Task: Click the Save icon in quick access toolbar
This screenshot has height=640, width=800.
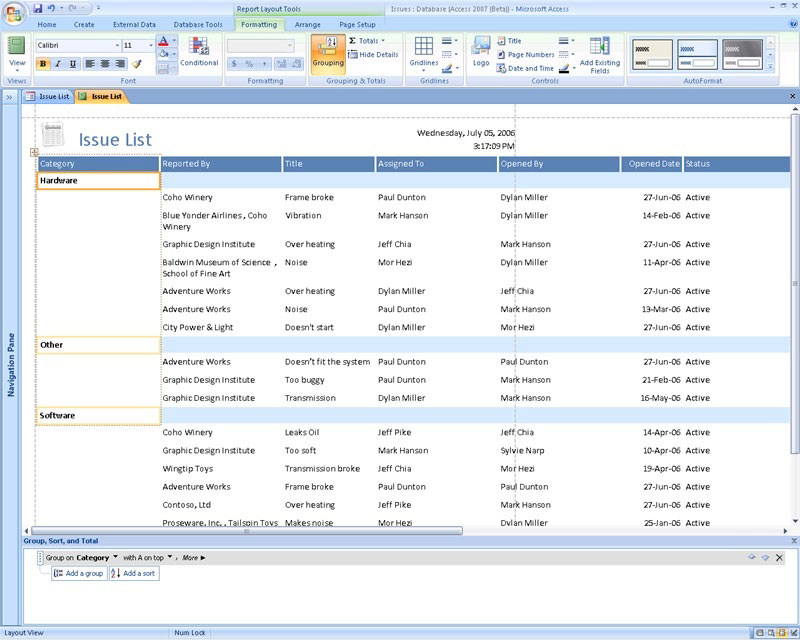Action: [x=37, y=8]
